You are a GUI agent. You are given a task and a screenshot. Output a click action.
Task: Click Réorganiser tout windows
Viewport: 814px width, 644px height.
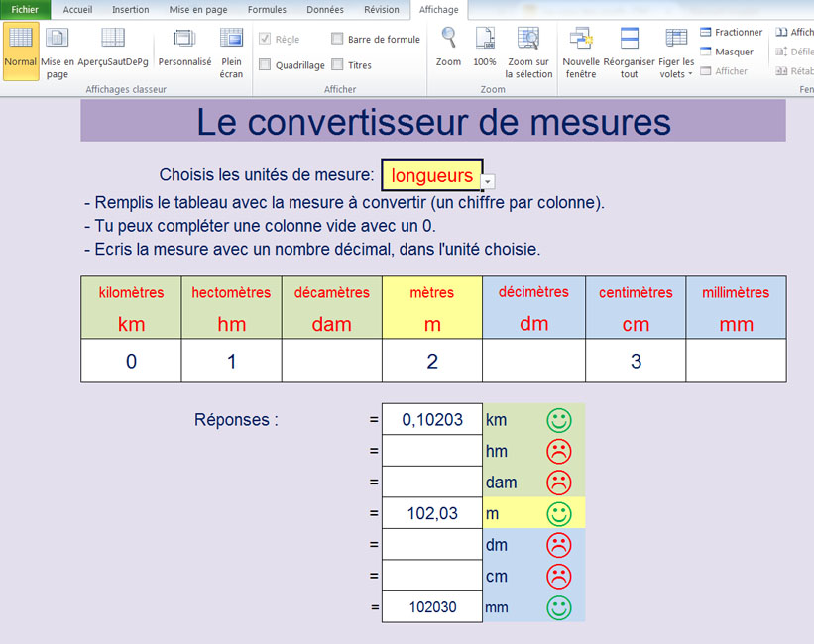[629, 53]
